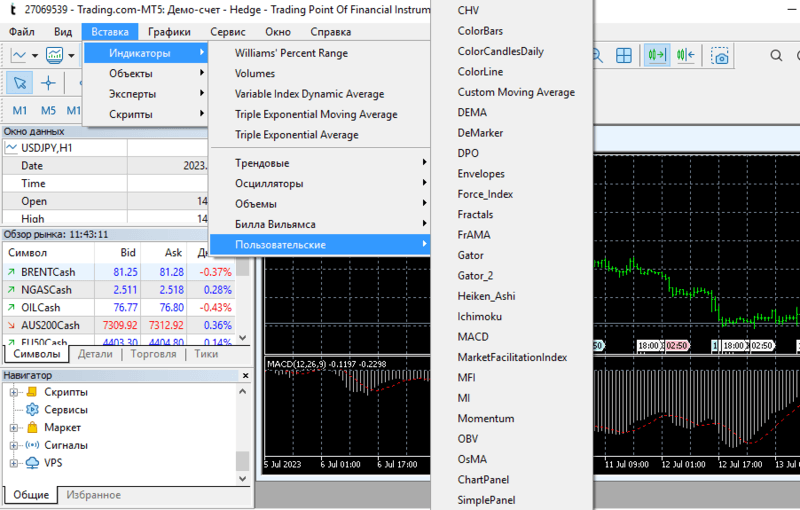Switch to the Детали tab
This screenshot has width=800, height=510.
pyautogui.click(x=95, y=354)
